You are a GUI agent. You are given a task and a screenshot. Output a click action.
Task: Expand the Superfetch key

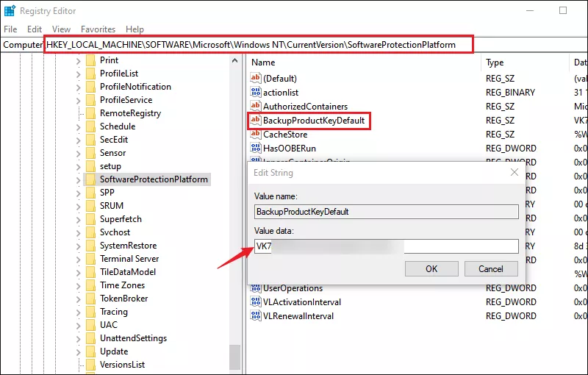click(78, 219)
